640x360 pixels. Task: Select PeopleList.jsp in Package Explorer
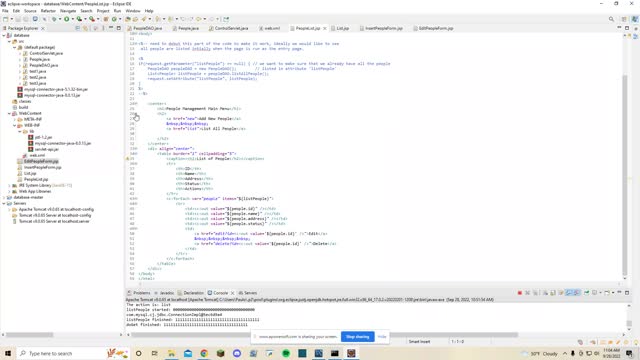pyautogui.click(x=36, y=180)
